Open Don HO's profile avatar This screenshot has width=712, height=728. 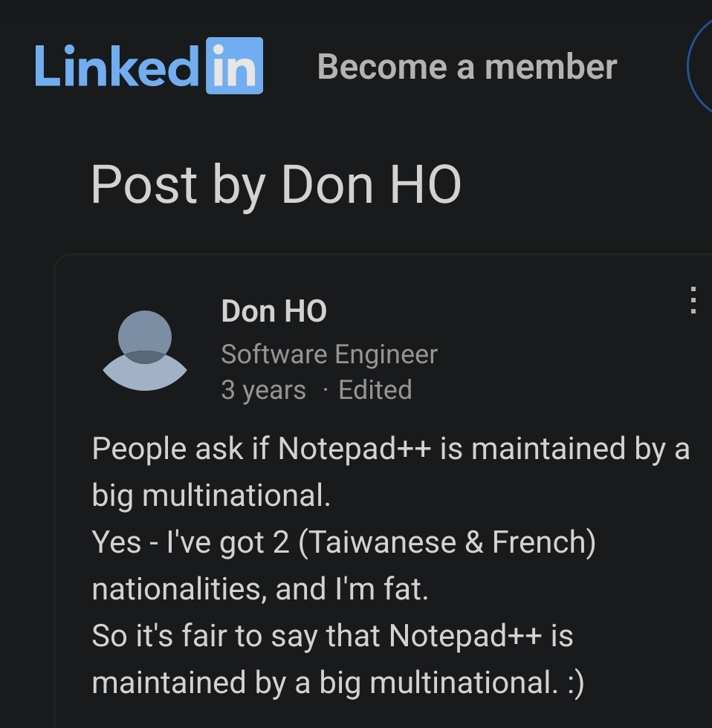145,351
